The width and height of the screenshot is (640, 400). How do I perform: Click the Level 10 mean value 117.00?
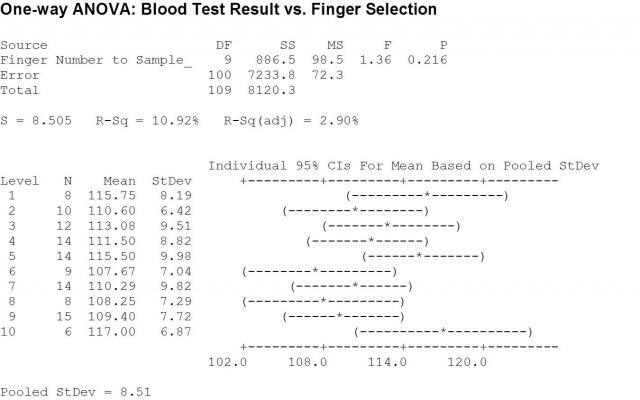click(x=118, y=331)
